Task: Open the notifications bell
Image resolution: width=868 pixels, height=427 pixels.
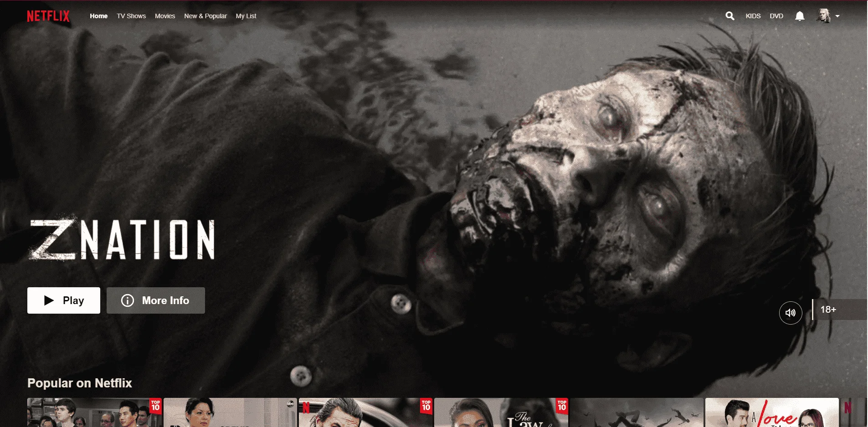Action: [800, 16]
